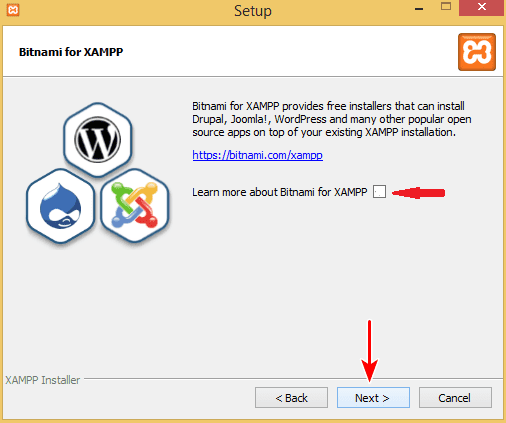Click the WordPress hexagon logo

click(97, 139)
